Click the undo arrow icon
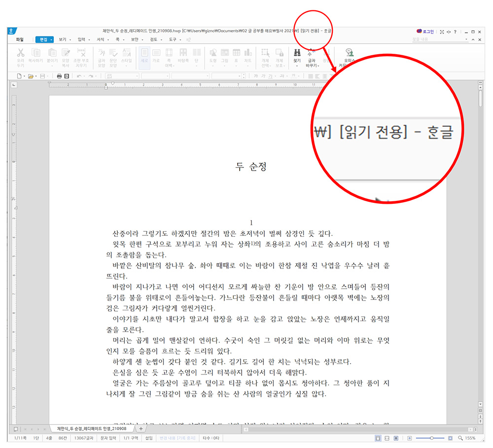Image resolution: width=493 pixels, height=448 pixels. [x=79, y=76]
